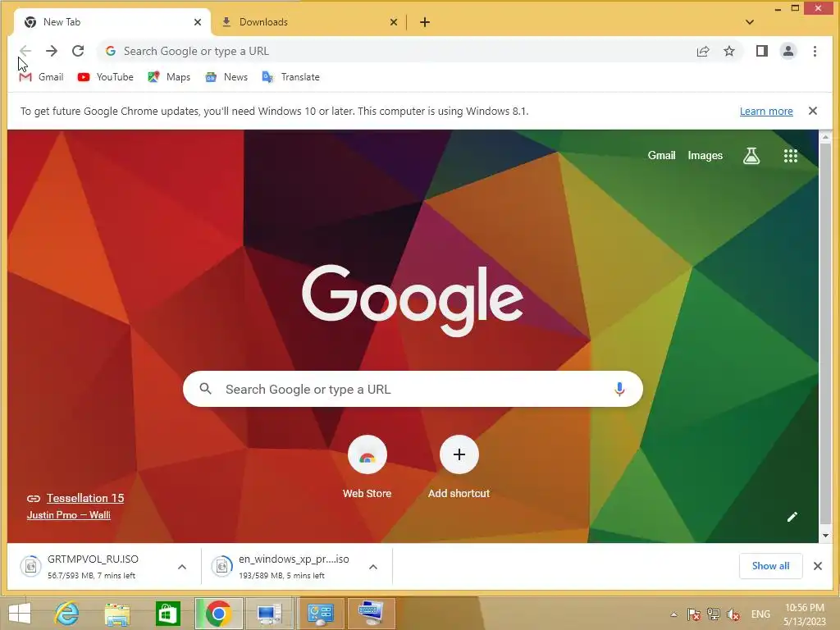Open the YouTube bookmark
The width and height of the screenshot is (840, 630).
tap(106, 77)
